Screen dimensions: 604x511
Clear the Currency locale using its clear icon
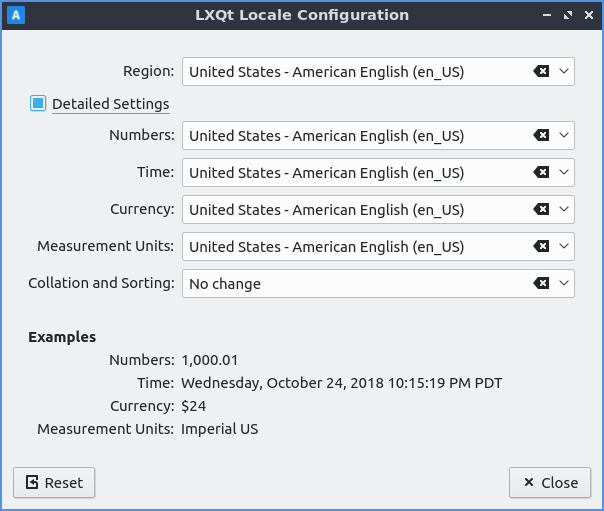click(x=541, y=210)
